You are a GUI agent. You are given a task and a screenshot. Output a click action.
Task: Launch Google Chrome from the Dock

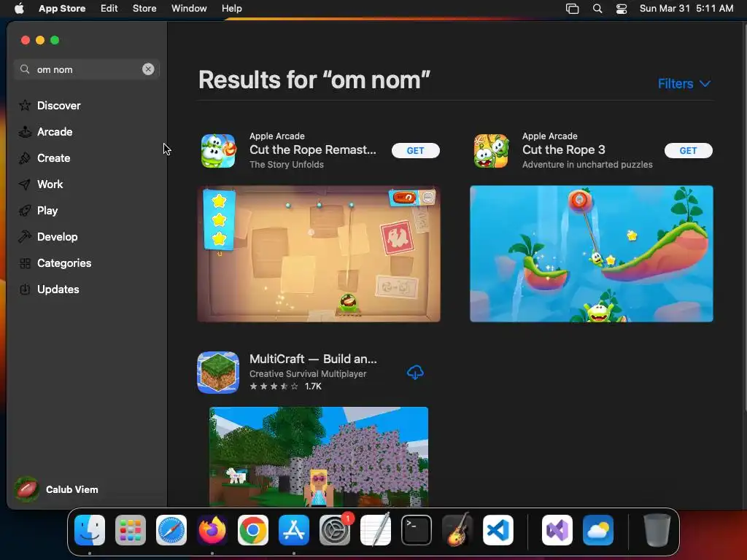point(253,530)
